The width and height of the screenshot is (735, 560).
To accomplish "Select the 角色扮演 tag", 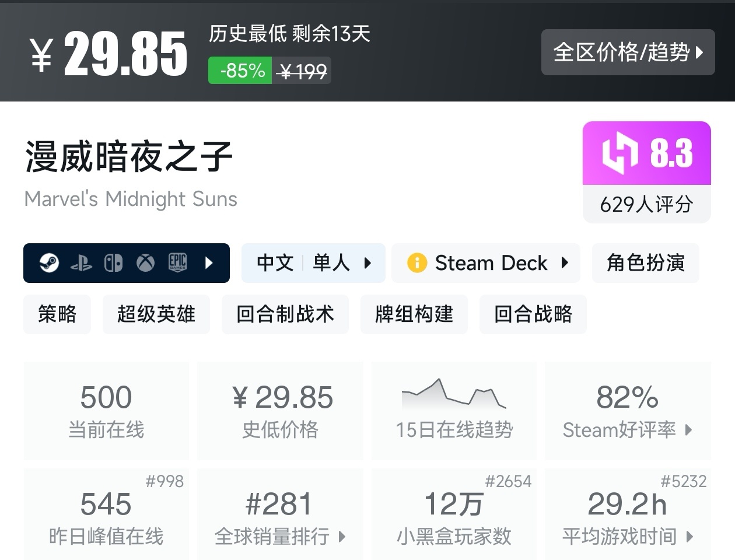I will pos(645,263).
